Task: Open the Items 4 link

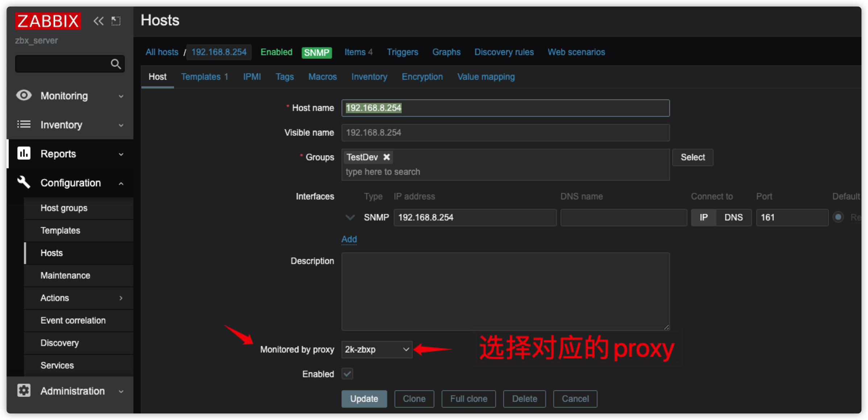Action: 358,52
